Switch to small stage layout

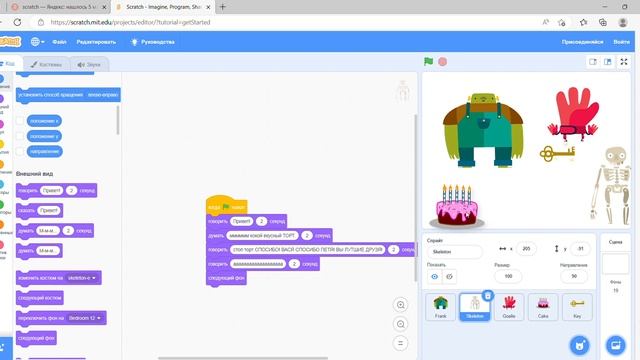coord(593,62)
